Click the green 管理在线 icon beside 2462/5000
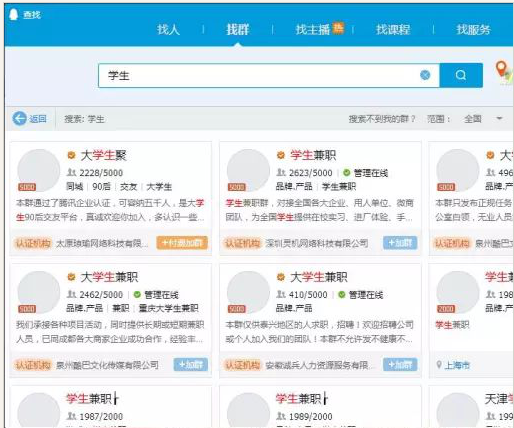514x428 pixels. pos(137,294)
